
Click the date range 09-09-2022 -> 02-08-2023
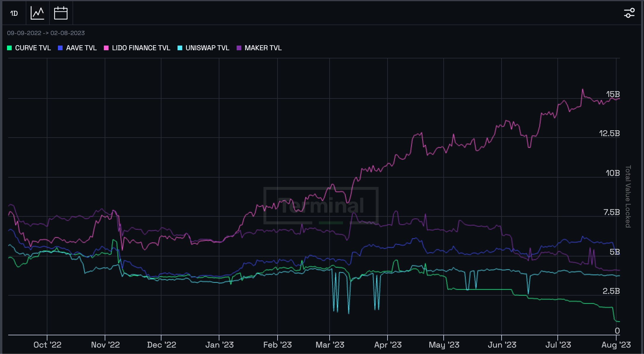[x=46, y=33]
